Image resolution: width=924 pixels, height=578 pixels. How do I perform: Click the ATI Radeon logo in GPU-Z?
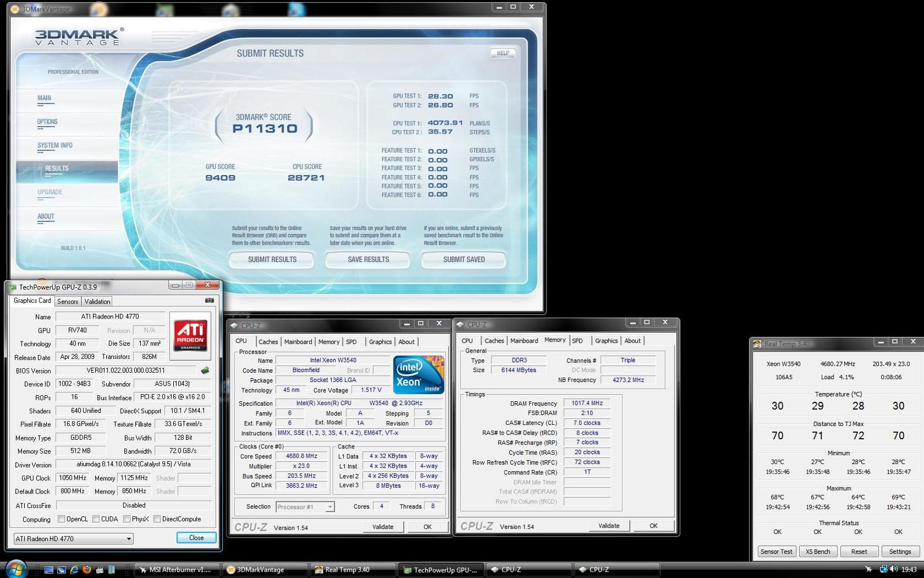click(x=190, y=336)
